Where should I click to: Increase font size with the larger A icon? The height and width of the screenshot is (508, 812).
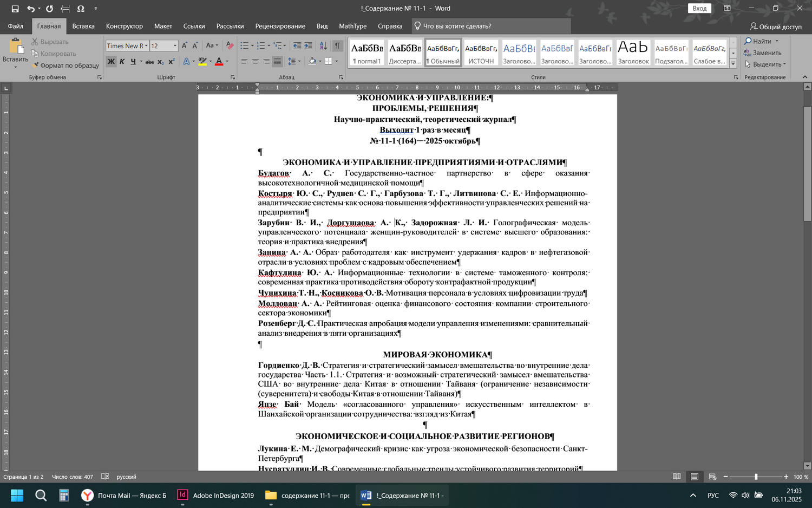[185, 46]
